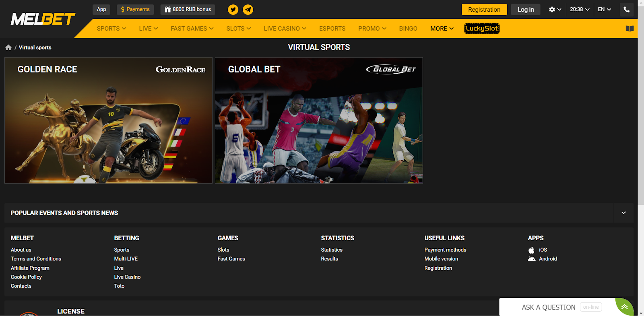The height and width of the screenshot is (316, 644).
Task: Click the Log in button
Action: click(526, 10)
